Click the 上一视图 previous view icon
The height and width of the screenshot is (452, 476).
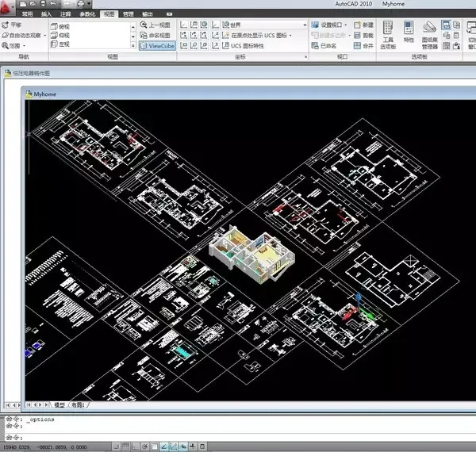155,25
